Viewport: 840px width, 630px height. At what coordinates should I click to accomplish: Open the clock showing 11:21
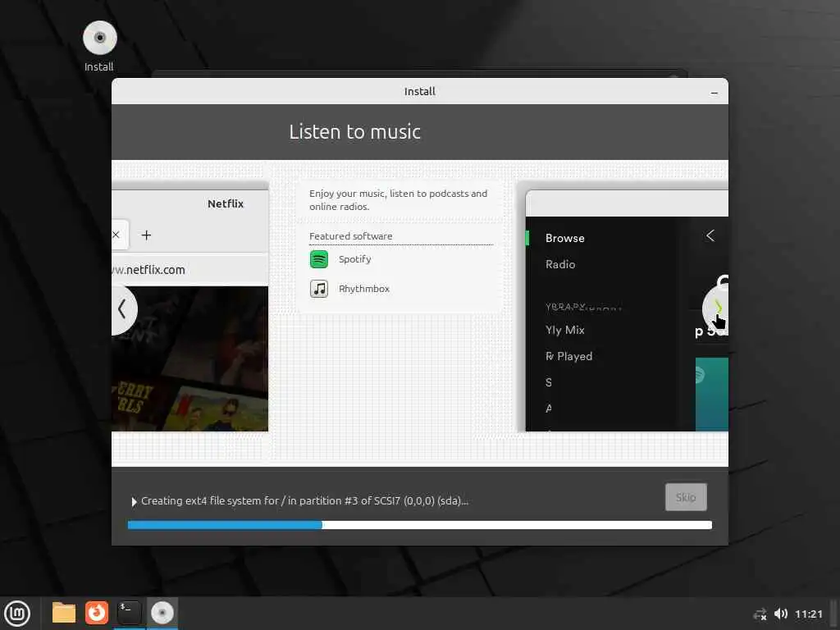(x=808, y=614)
